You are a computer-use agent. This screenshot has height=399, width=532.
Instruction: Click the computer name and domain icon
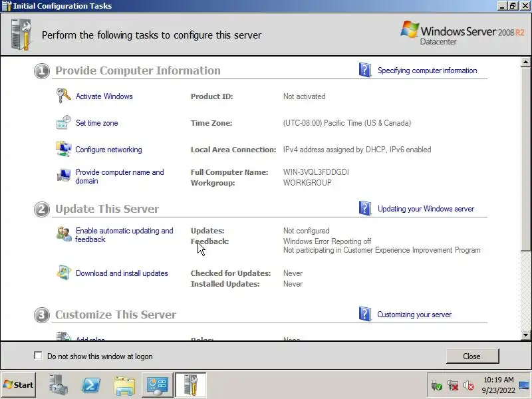tap(63, 176)
